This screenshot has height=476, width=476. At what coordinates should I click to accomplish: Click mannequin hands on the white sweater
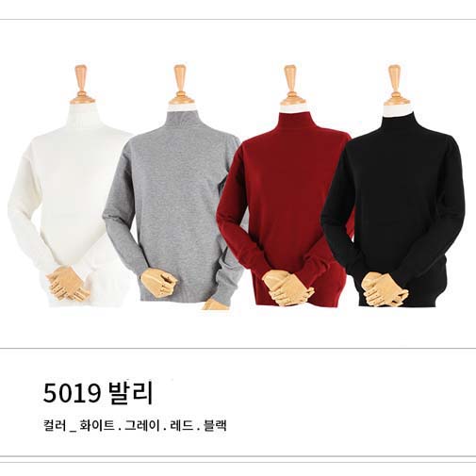tap(68, 283)
